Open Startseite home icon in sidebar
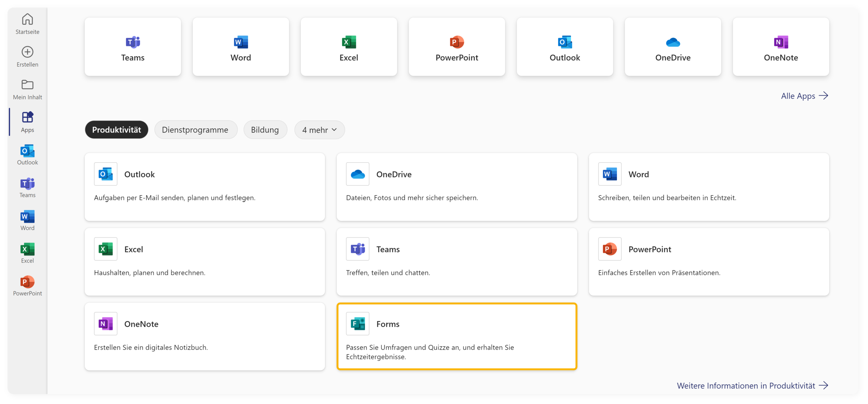Screen dimensions: 868x404 [27, 24]
